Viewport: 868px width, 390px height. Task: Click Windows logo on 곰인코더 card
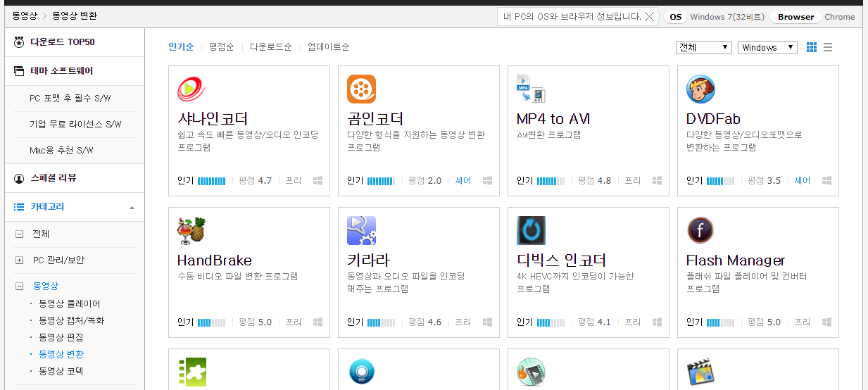pos(488,181)
